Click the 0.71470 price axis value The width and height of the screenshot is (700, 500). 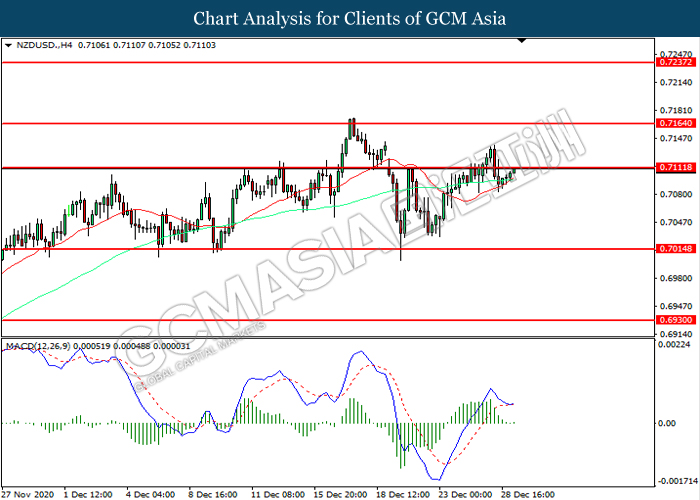(676, 138)
